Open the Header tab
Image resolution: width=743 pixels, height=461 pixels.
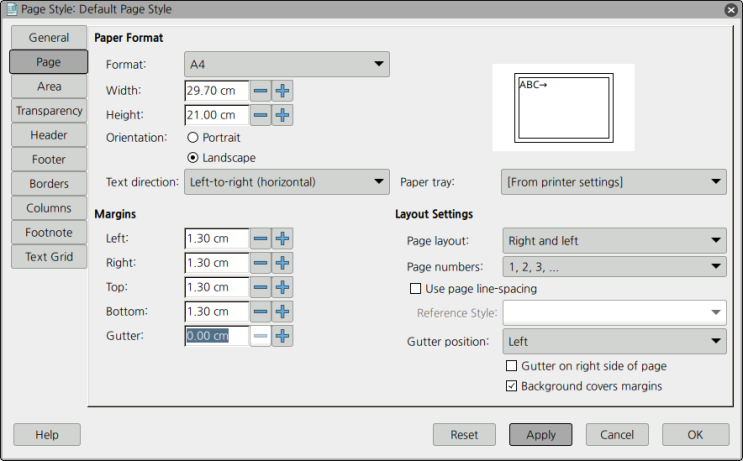click(x=49, y=135)
